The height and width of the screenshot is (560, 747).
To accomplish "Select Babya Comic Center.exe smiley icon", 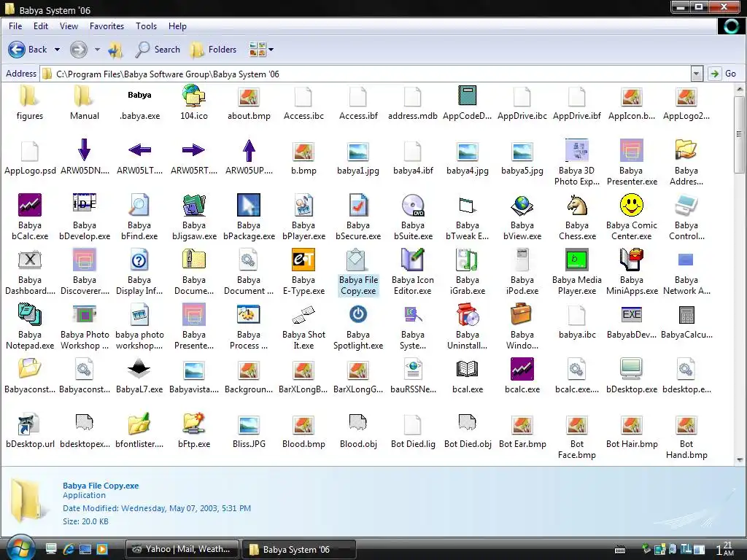I will click(x=632, y=205).
